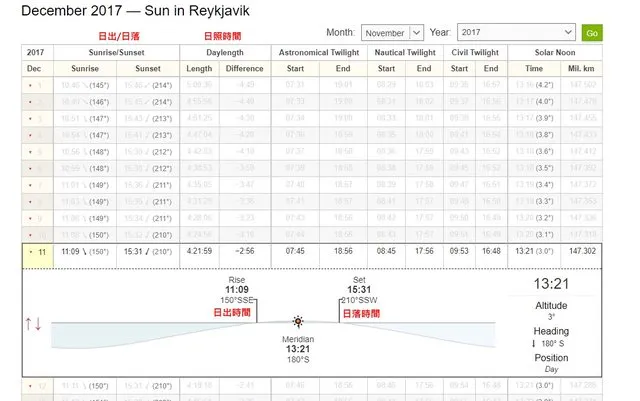Click the Time column header under Solar Noon
This screenshot has height=401, width=640.
[x=534, y=69]
